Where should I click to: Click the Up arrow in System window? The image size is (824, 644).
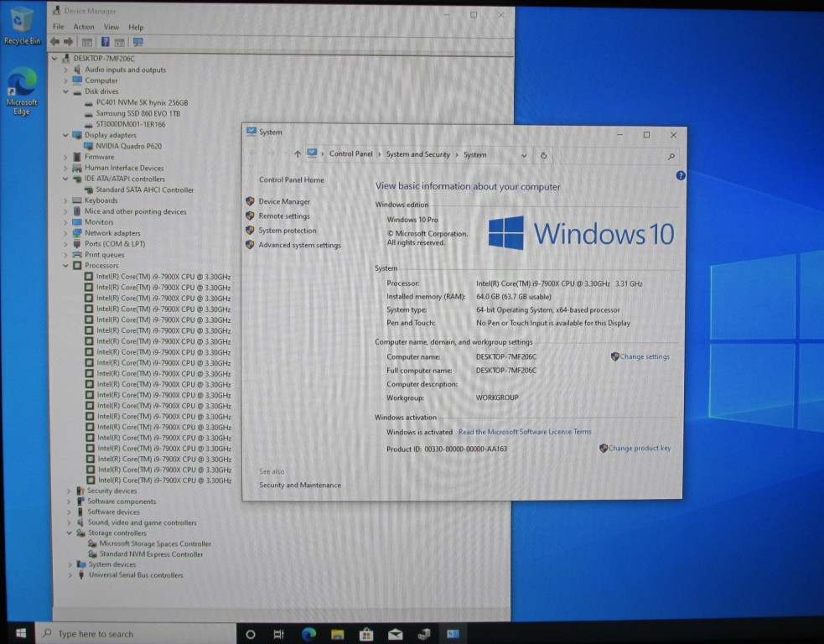(x=298, y=154)
